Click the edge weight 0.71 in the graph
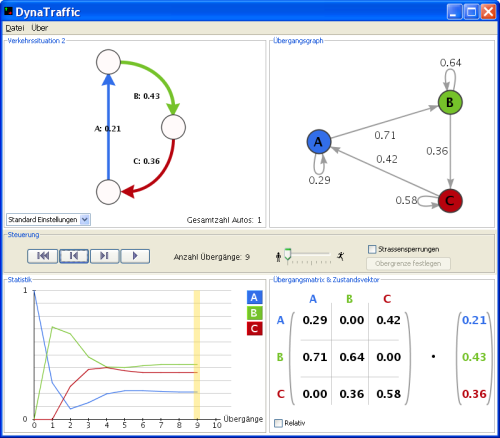 [385, 135]
